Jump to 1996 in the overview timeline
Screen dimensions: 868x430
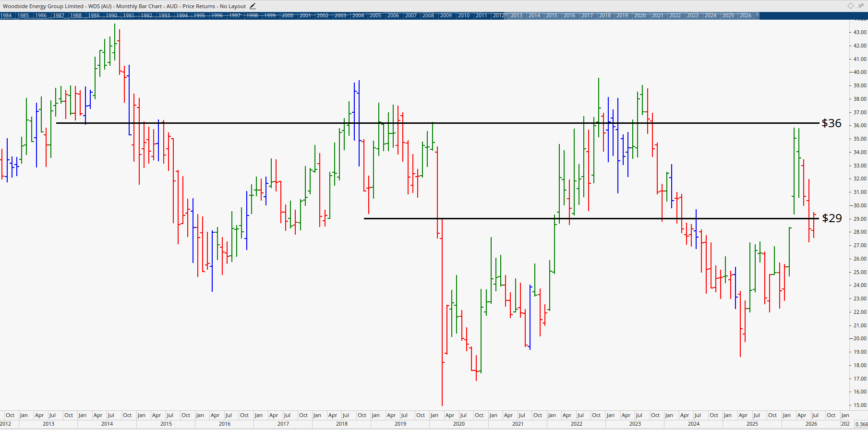coord(217,15)
